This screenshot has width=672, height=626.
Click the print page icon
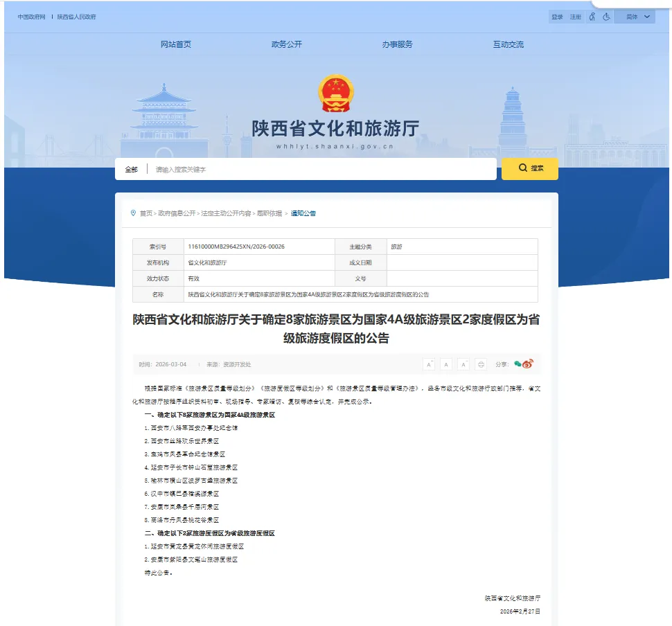tap(481, 364)
